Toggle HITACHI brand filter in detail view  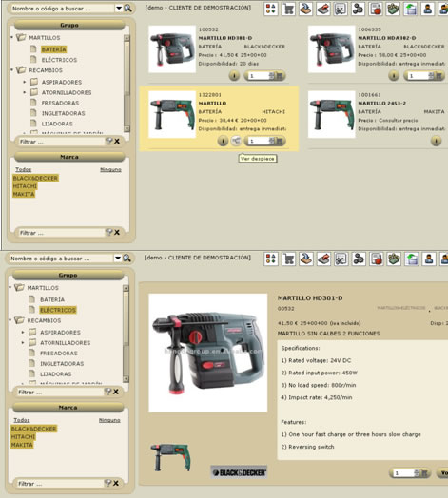pos(23,437)
